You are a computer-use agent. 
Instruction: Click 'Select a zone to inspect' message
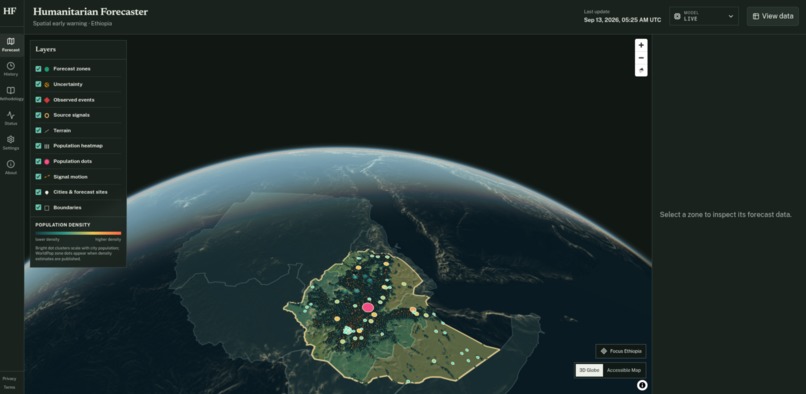[x=725, y=214]
